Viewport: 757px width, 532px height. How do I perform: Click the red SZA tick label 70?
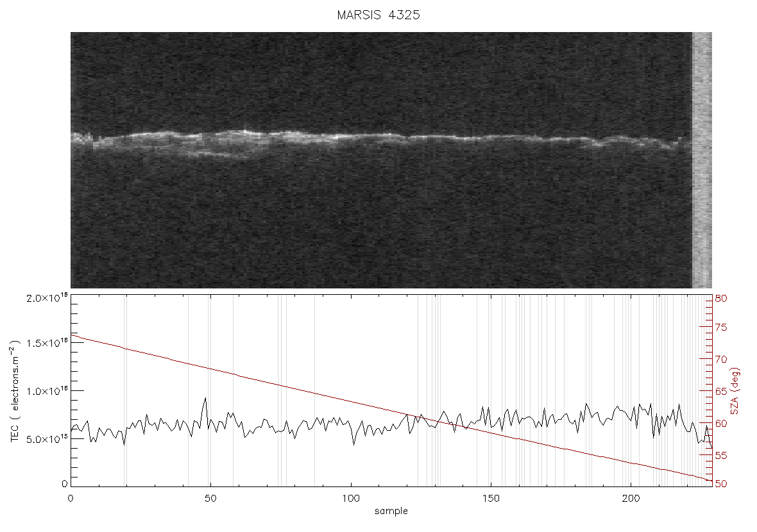coord(721,360)
